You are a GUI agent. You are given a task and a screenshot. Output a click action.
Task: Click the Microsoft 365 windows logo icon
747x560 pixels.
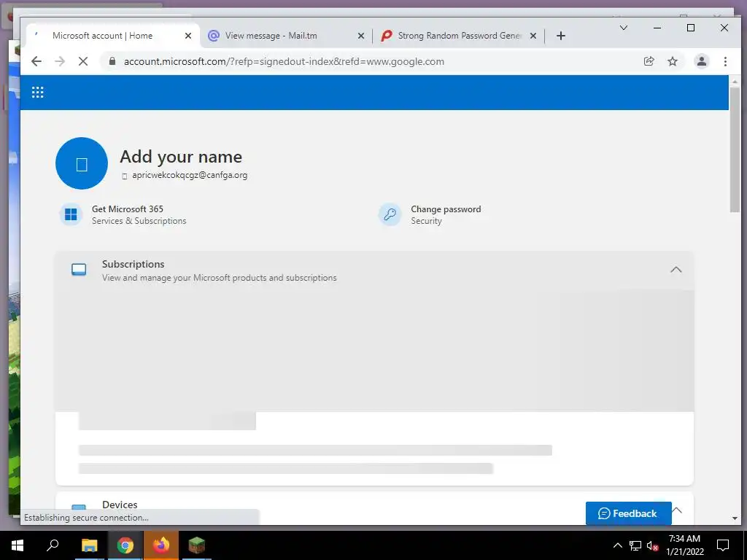(x=71, y=215)
